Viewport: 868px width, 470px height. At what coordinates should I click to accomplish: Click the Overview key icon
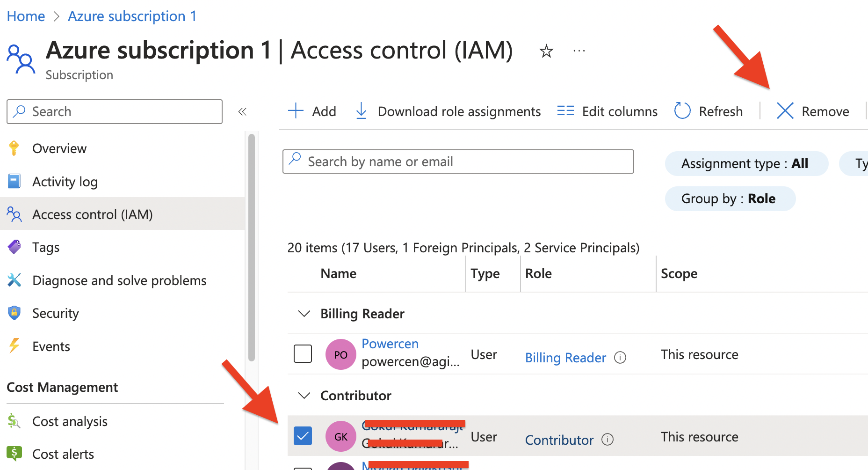(x=14, y=148)
